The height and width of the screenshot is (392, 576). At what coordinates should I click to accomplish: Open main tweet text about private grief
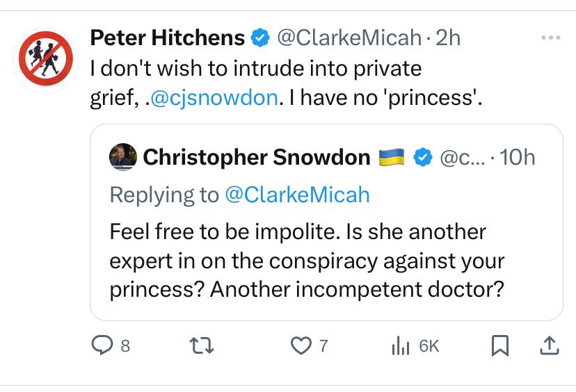point(286,83)
